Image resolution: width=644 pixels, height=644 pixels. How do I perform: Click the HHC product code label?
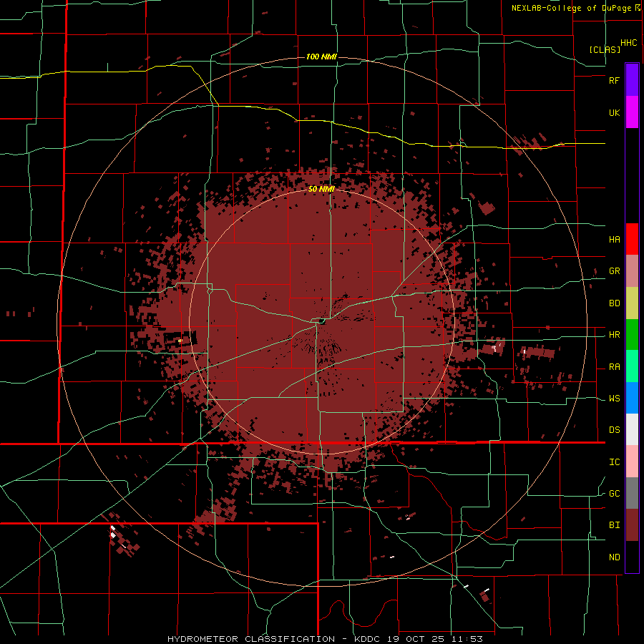[629, 43]
